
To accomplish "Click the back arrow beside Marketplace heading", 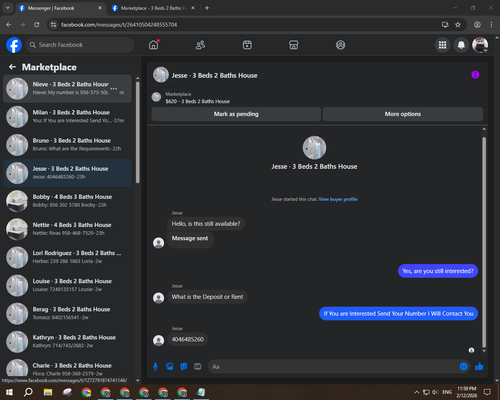I will pyautogui.click(x=12, y=67).
